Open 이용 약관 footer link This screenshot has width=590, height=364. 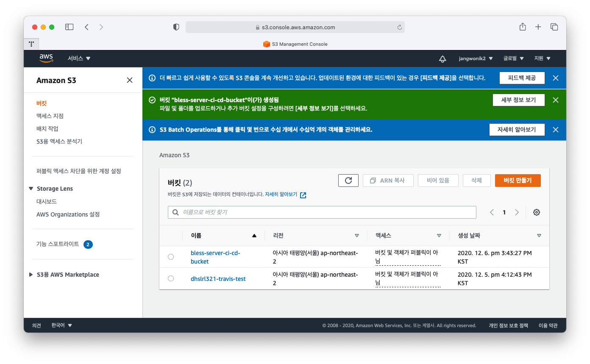tap(548, 325)
